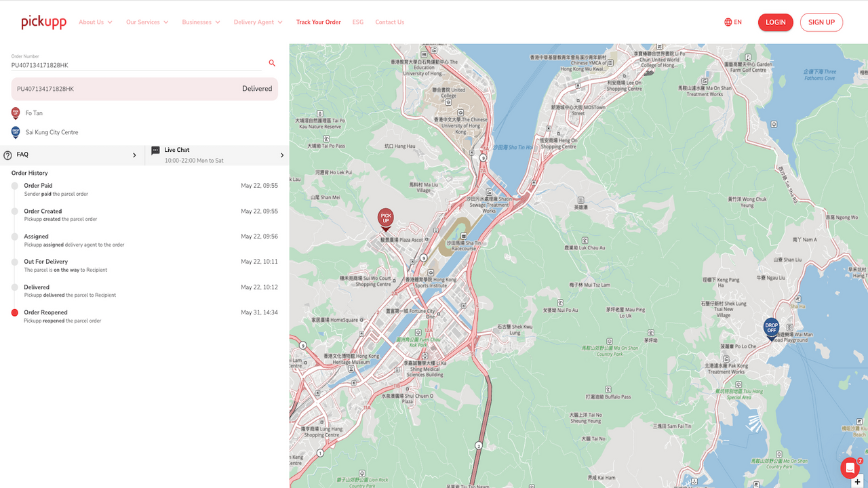
Task: Expand the FAQ section chevron
Action: [134, 155]
